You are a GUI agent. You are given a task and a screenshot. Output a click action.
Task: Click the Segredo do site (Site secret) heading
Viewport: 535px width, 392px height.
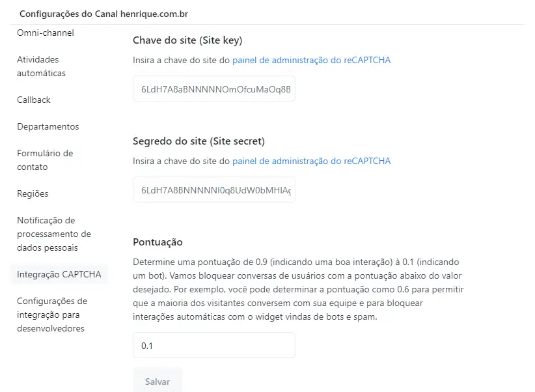[199, 141]
